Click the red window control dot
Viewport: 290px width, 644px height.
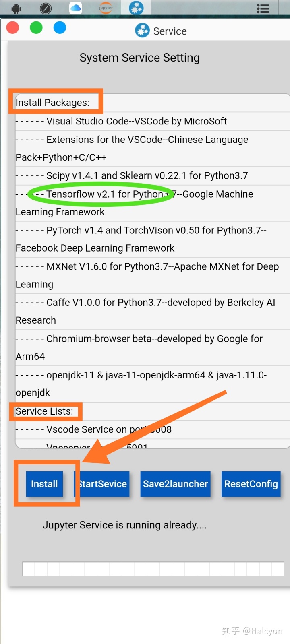coord(13,27)
